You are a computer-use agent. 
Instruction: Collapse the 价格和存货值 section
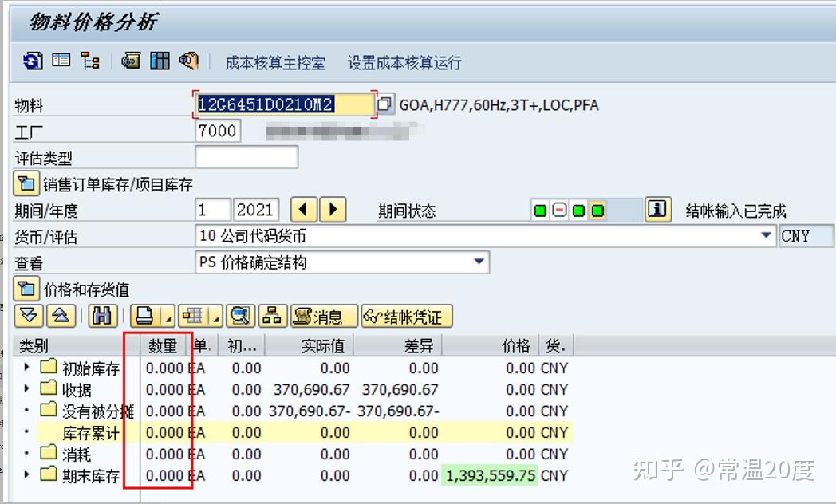(x=25, y=289)
